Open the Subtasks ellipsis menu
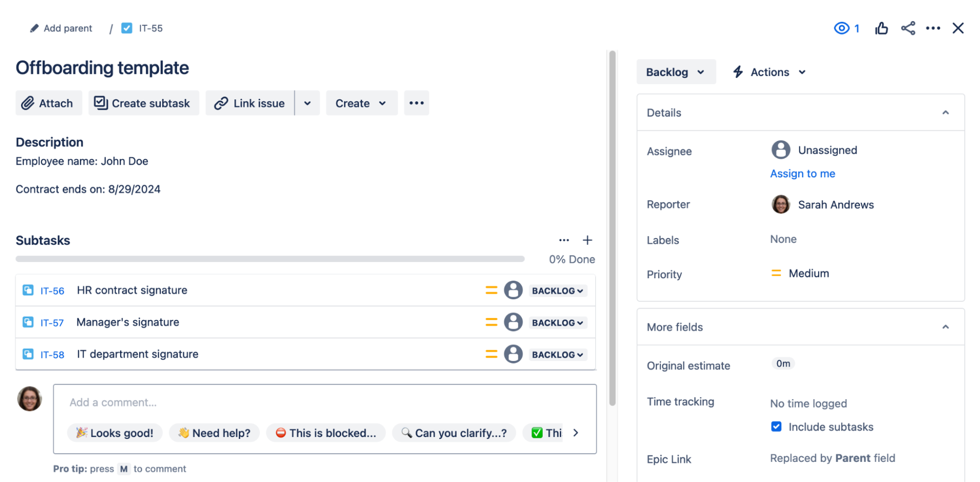Screen dimensions: 980x482 pos(564,240)
